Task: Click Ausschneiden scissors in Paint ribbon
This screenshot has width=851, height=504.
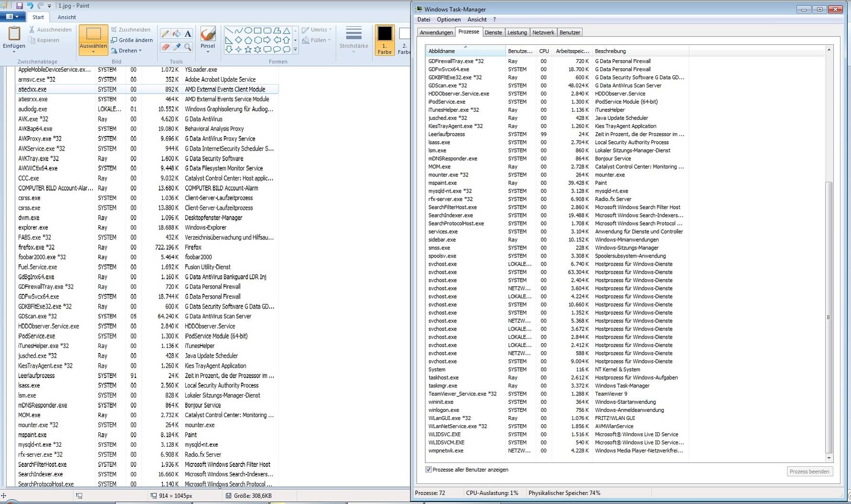Action: coord(50,30)
